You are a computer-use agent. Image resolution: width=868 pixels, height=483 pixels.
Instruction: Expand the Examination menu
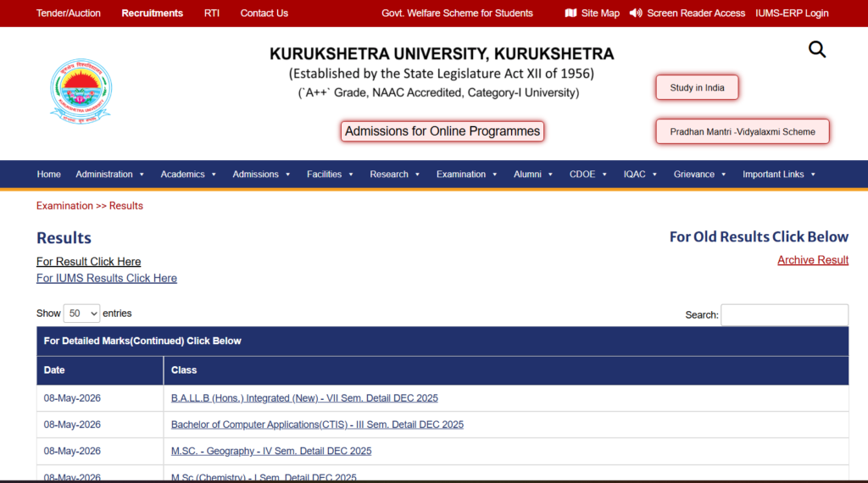coord(467,175)
